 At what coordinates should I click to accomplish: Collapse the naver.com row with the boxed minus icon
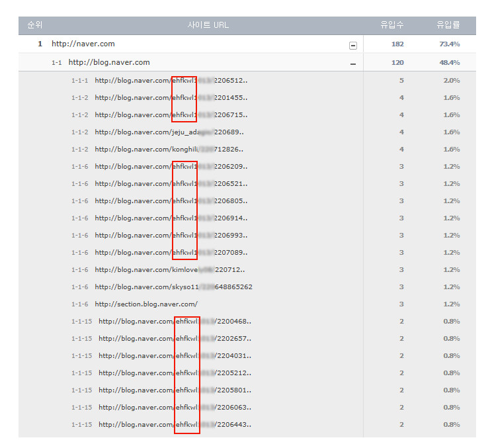point(353,46)
